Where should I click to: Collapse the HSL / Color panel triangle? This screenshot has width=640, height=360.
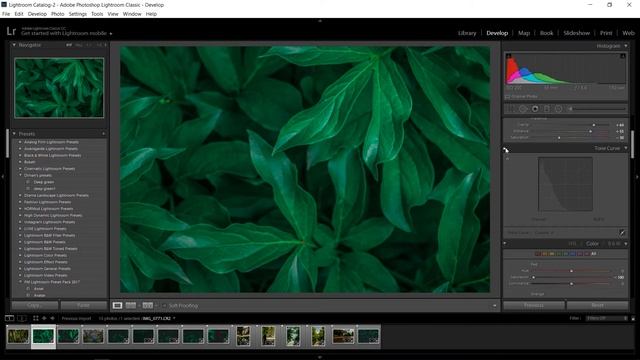[x=626, y=244]
